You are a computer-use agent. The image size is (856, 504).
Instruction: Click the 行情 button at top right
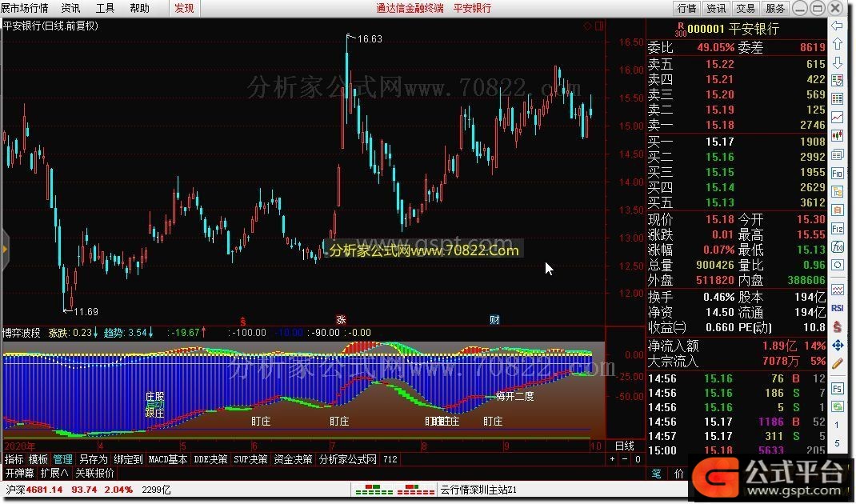pos(686,8)
